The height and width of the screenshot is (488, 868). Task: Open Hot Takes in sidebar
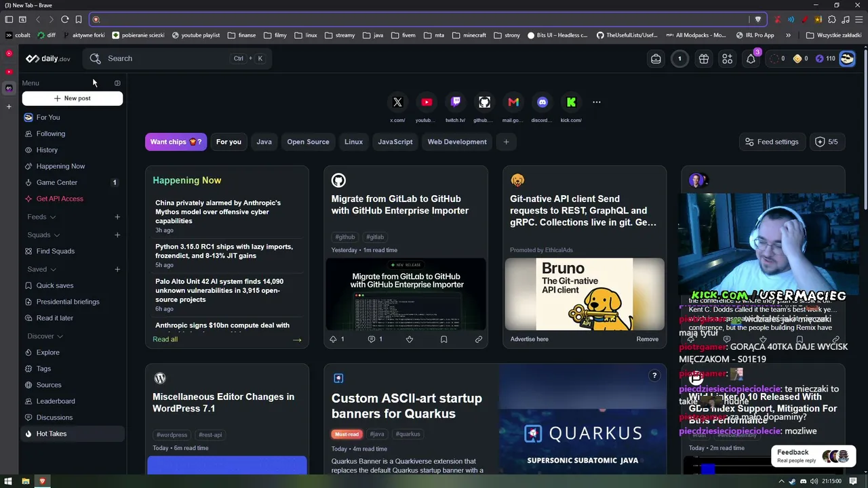point(72,434)
